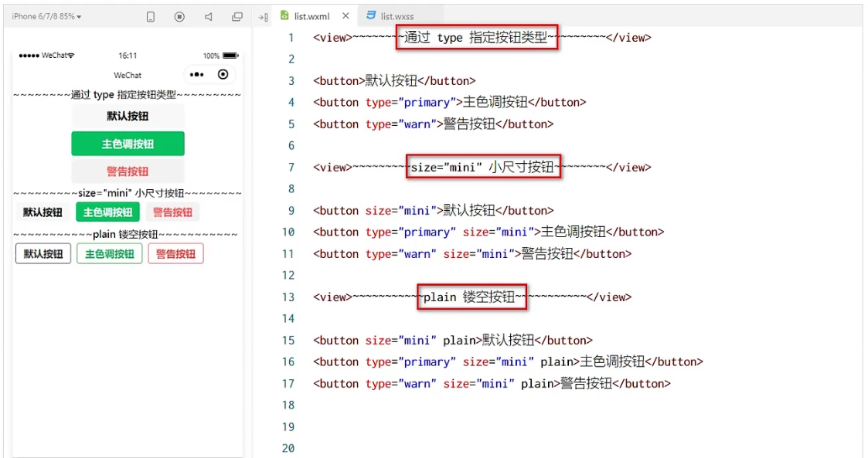Tap the large red-text 警告按钮 button
The width and height of the screenshot is (868, 458).
[128, 171]
